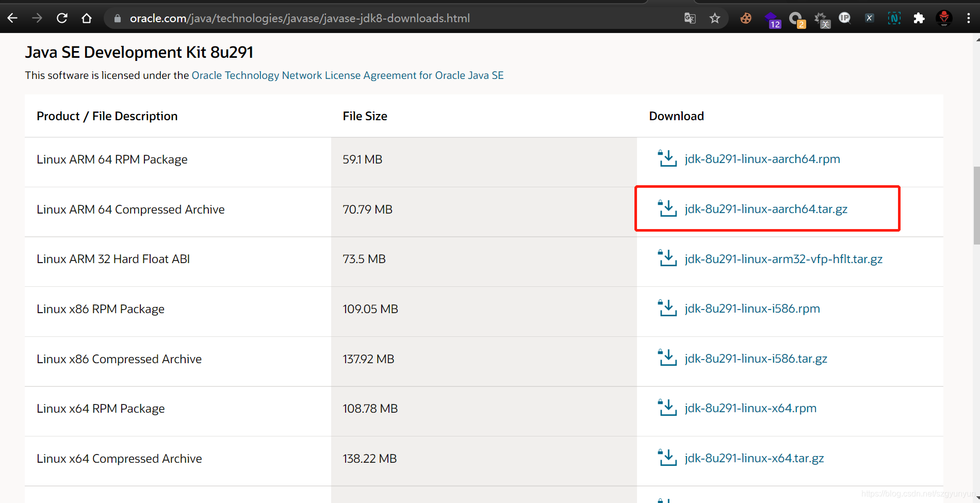
Task: Click download icon for arm32-vfp-hflt row
Action: (667, 258)
